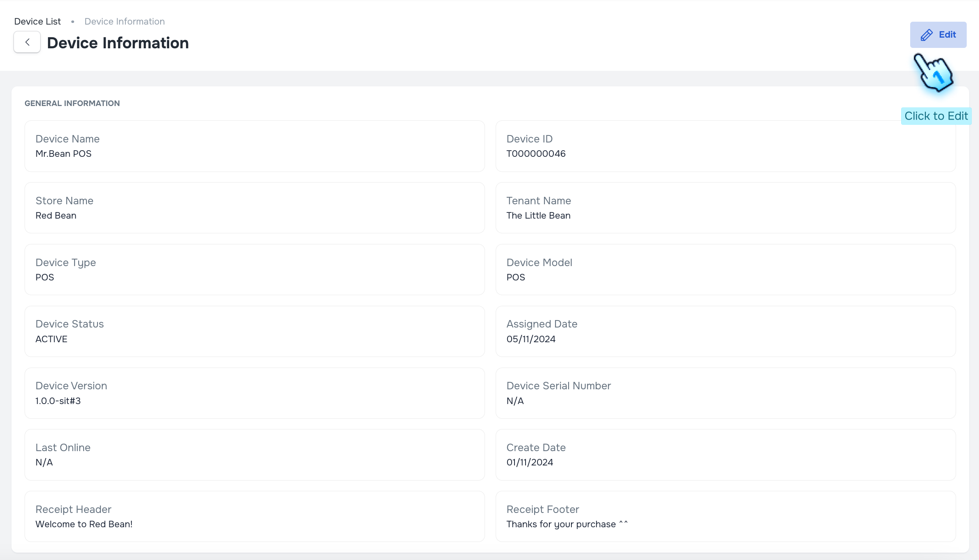This screenshot has width=979, height=560.
Task: Open Device List breadcrumb link
Action: tap(37, 21)
